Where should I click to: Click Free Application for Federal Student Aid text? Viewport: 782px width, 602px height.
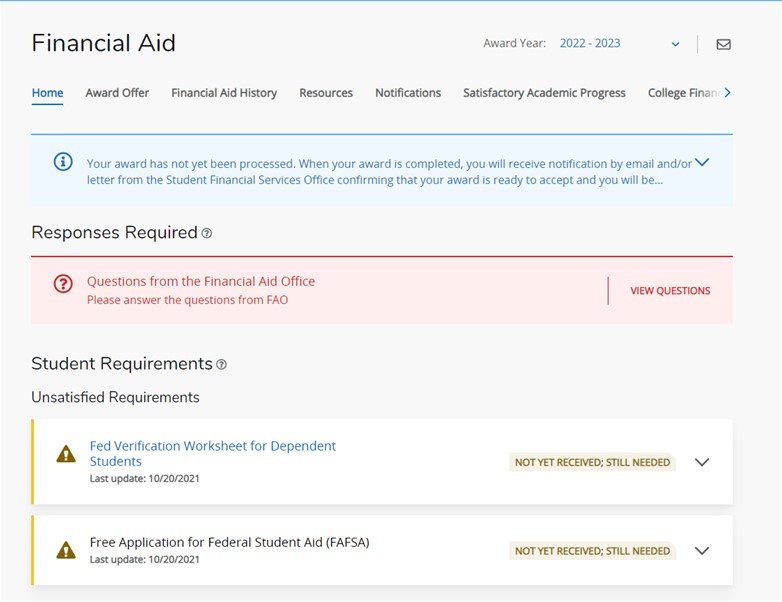[229, 542]
